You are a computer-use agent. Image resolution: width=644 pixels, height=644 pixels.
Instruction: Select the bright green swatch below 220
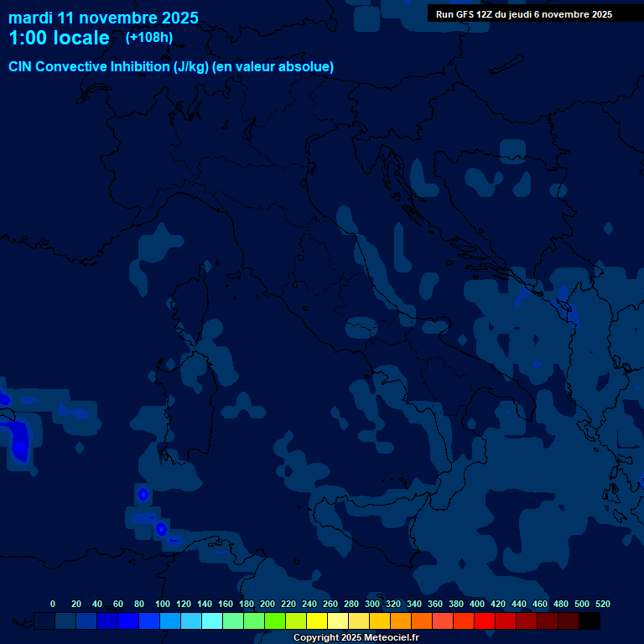point(275,621)
